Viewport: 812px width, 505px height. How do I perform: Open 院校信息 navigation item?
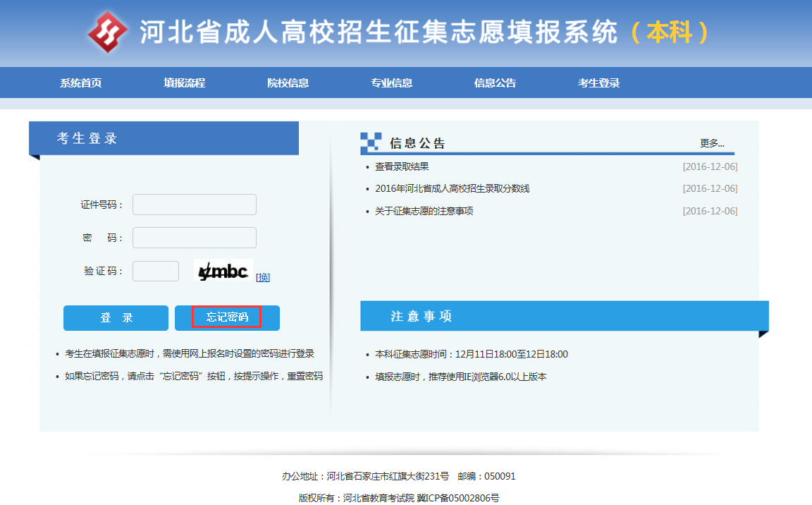288,83
